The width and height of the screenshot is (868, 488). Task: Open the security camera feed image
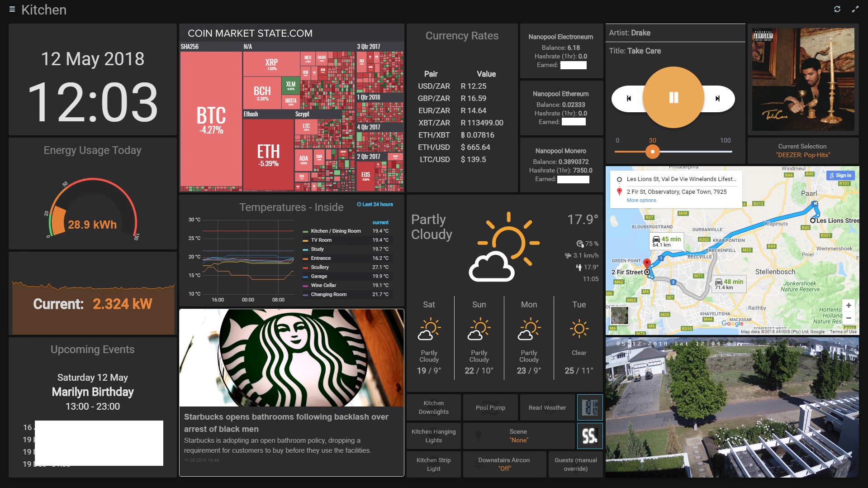pyautogui.click(x=732, y=407)
